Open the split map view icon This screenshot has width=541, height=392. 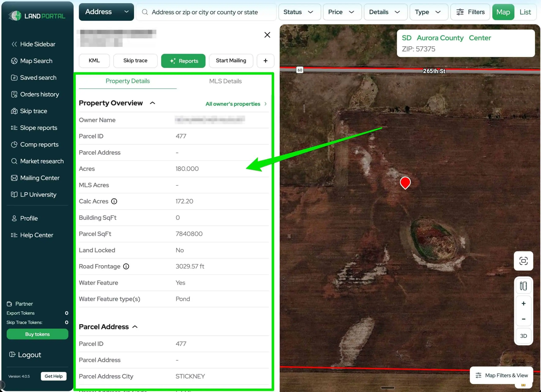523,286
